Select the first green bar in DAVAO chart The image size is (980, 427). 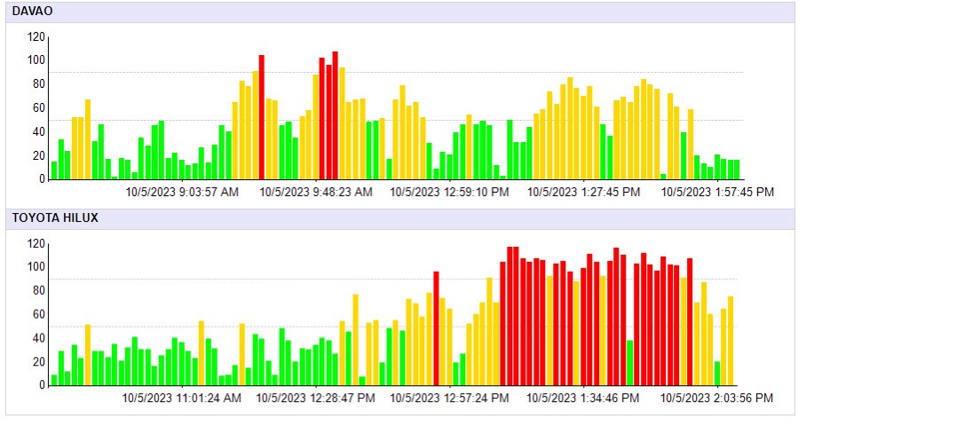(54, 170)
